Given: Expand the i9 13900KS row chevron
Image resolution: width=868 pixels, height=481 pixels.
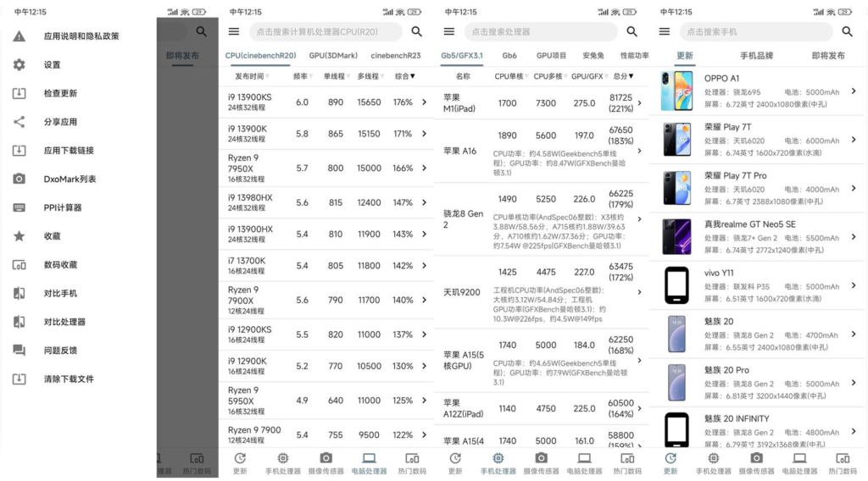Looking at the screenshot, I should pos(424,102).
